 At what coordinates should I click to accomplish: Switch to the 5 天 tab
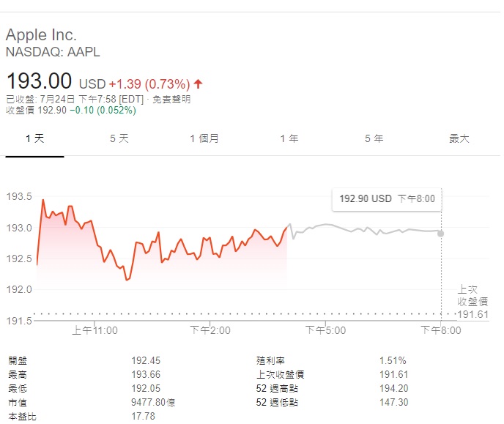point(119,138)
